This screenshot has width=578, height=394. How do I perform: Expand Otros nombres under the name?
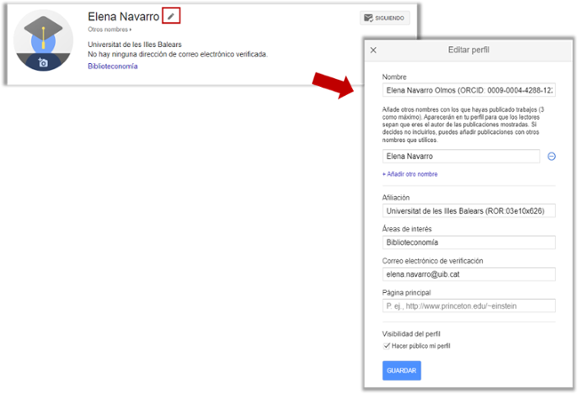coord(109,29)
